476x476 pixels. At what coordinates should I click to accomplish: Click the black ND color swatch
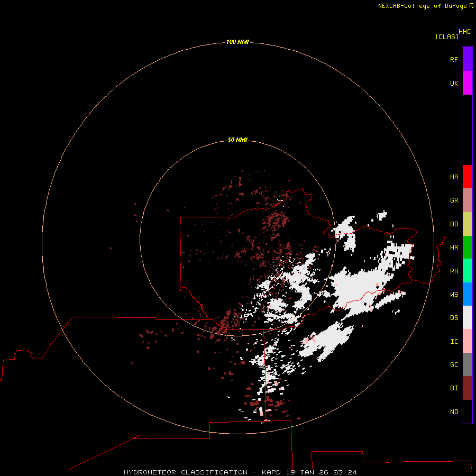(x=467, y=411)
